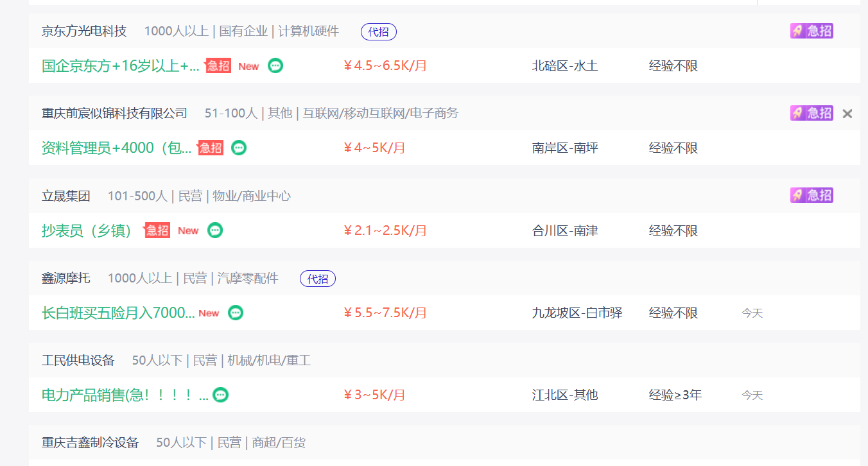Open job title 资料管理员+4000

coord(117,148)
